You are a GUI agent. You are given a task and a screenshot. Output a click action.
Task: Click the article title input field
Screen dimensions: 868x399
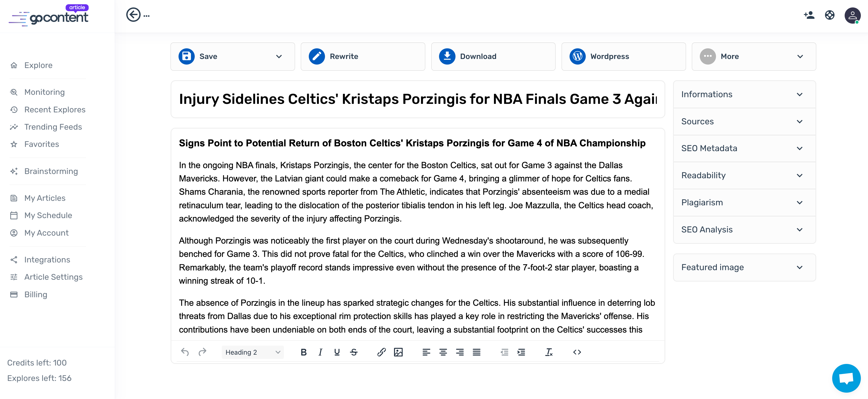click(417, 99)
